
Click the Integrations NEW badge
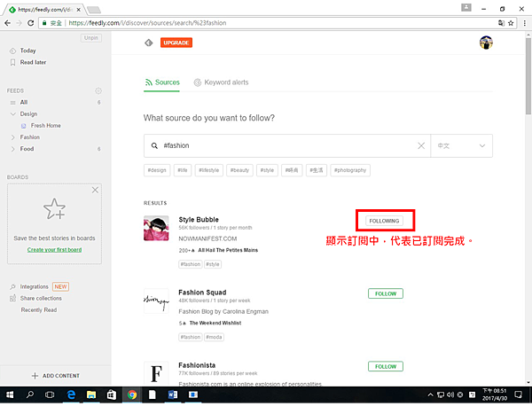coord(60,287)
